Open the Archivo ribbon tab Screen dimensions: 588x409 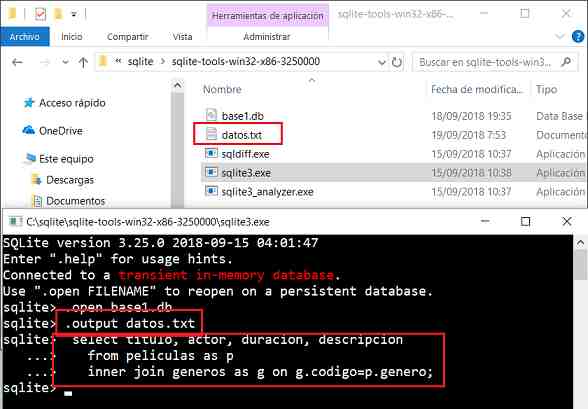tap(25, 37)
